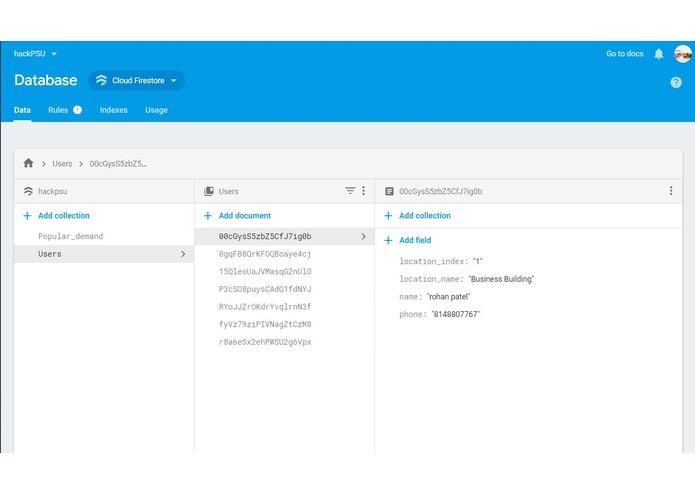Click plus icon beside Add document
The width and height of the screenshot is (695, 494).
pos(207,216)
